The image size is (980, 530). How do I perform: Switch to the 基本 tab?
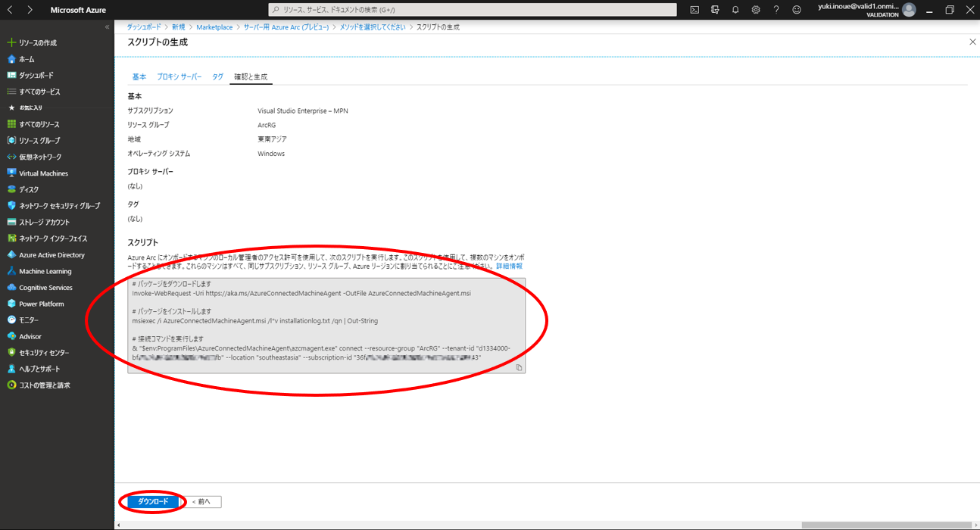(x=139, y=77)
